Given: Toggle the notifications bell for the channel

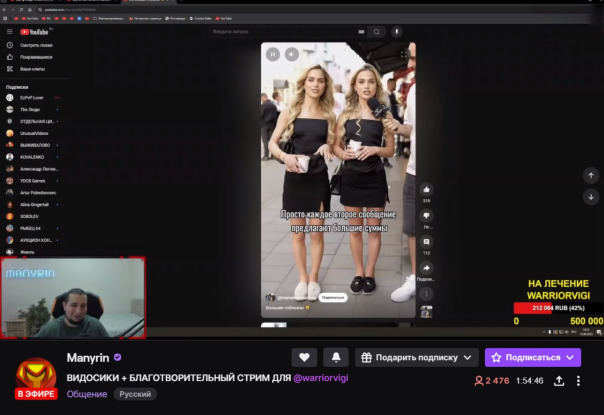Looking at the screenshot, I should click(336, 357).
